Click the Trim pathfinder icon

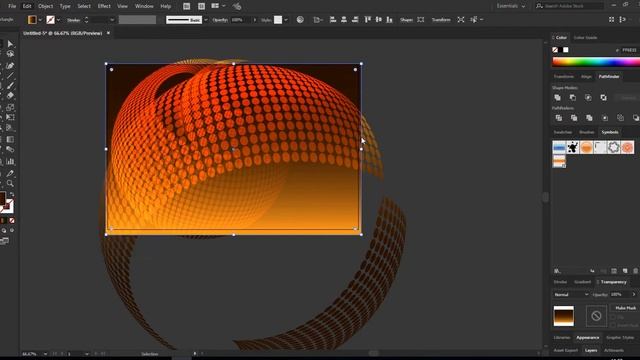coord(574,118)
